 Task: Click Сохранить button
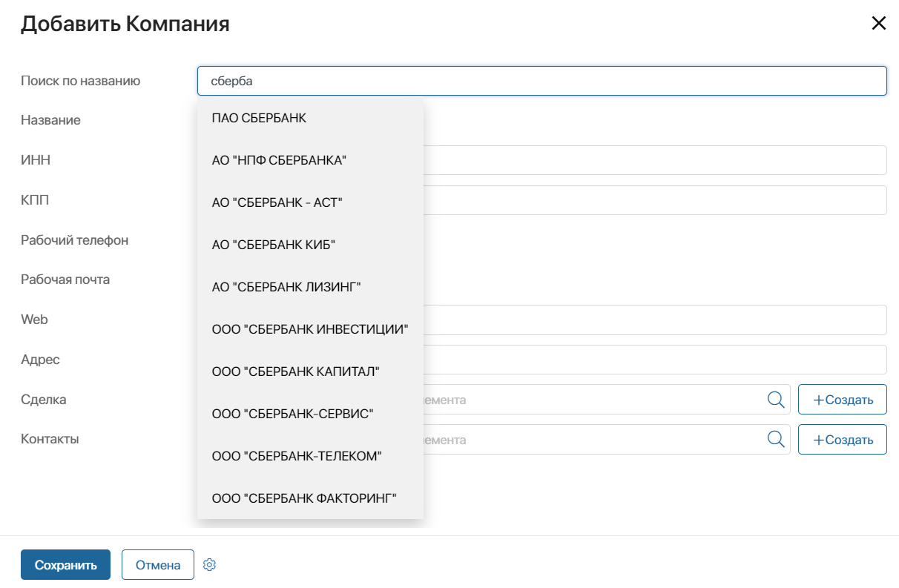[65, 565]
